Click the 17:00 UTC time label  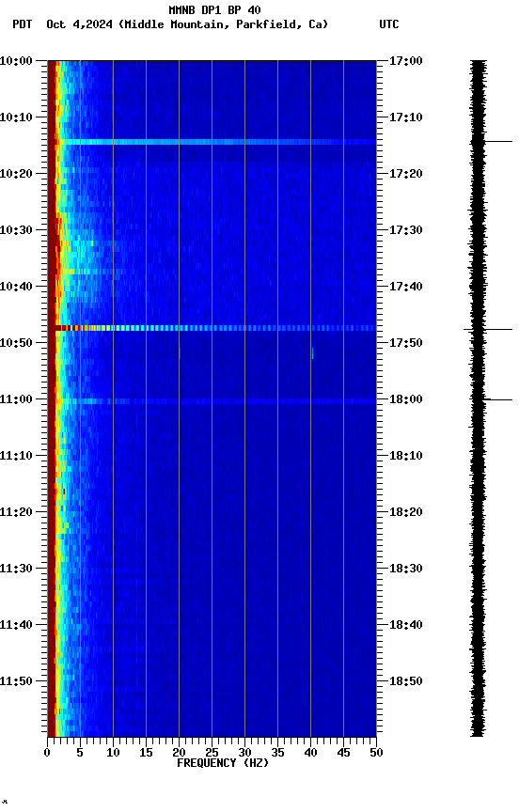point(405,61)
